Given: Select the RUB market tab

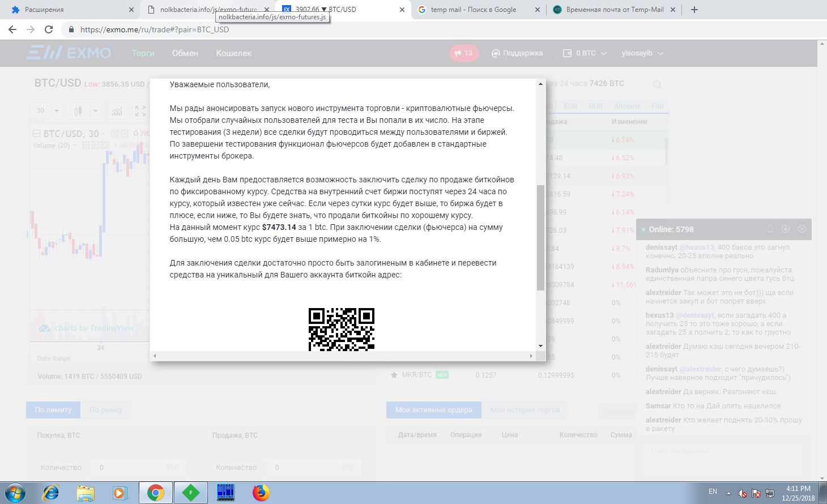Looking at the screenshot, I should [x=595, y=106].
